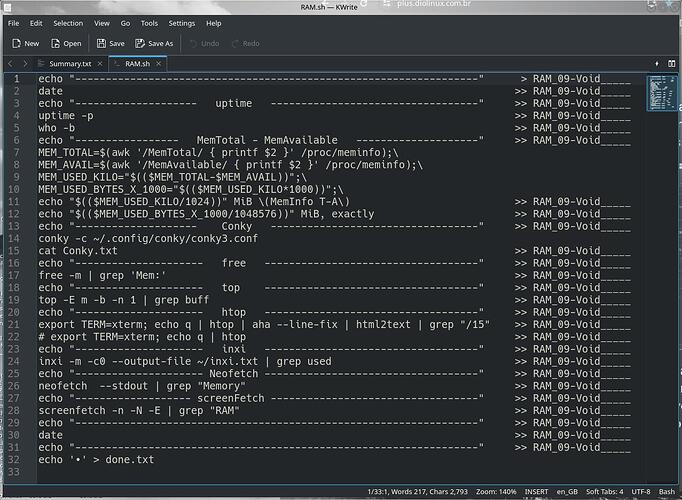
Task: Click 'neofetch --stdout' command line
Action: [142, 386]
